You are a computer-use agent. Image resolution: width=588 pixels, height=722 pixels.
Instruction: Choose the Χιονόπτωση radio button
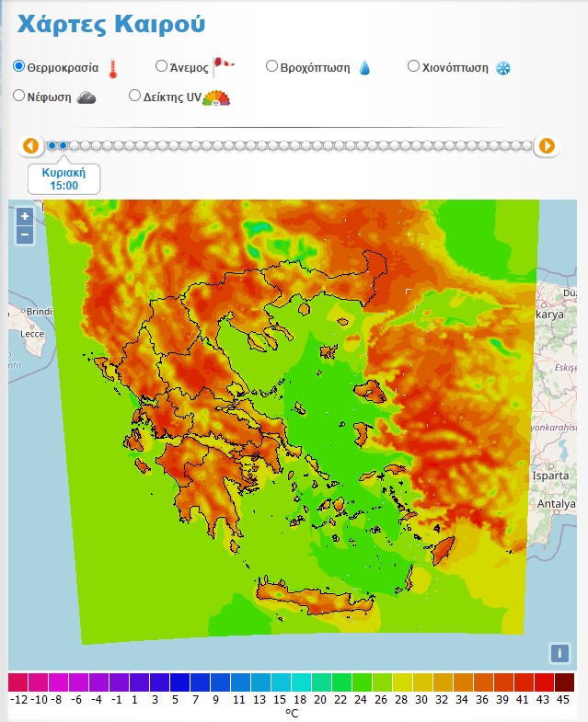coord(414,66)
